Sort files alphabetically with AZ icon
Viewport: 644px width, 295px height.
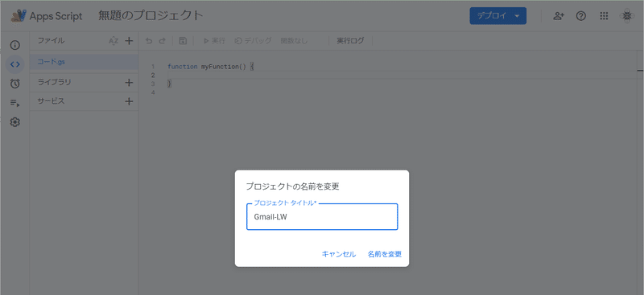[114, 41]
